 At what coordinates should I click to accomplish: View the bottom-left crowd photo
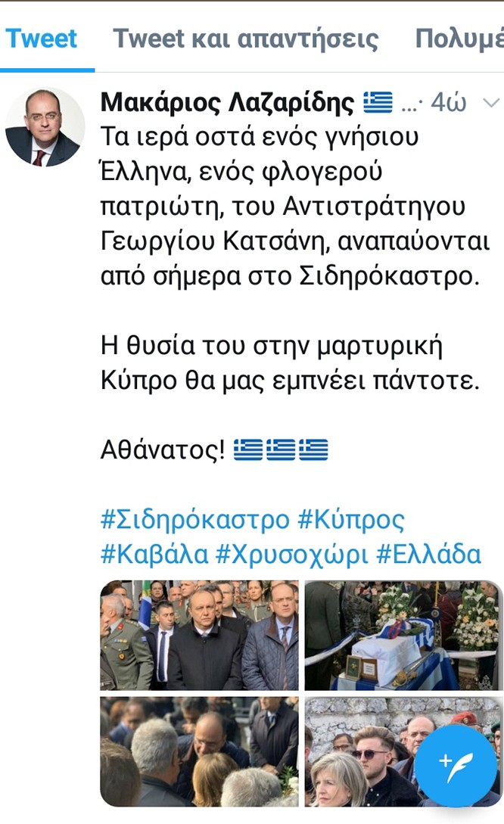click(x=199, y=751)
